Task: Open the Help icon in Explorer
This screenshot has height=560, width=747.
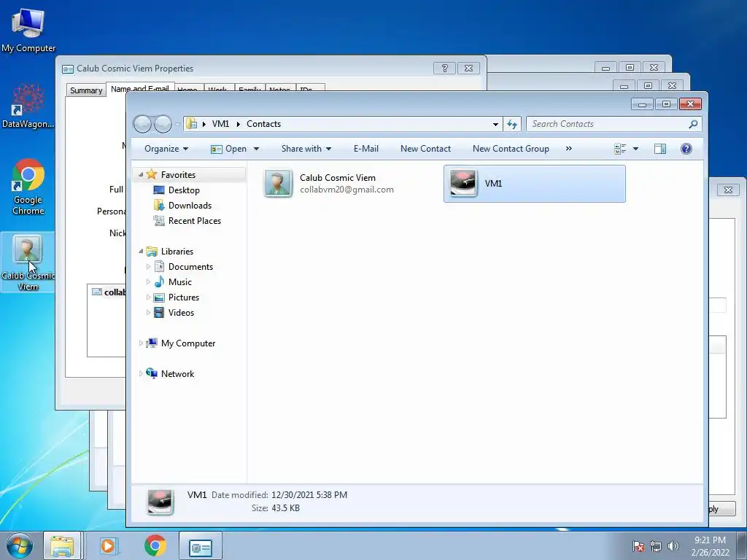Action: pos(686,149)
